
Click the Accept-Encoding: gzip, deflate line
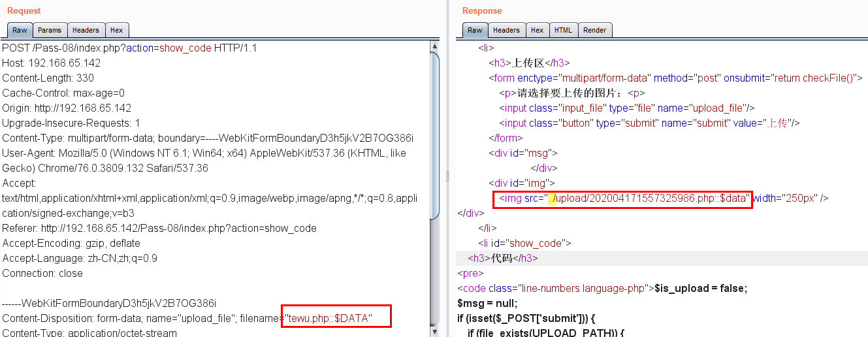tap(71, 244)
